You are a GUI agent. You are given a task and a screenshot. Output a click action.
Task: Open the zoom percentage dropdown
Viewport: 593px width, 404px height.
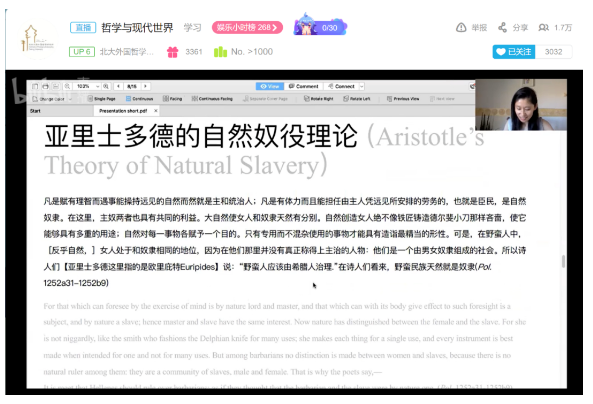coord(98,86)
